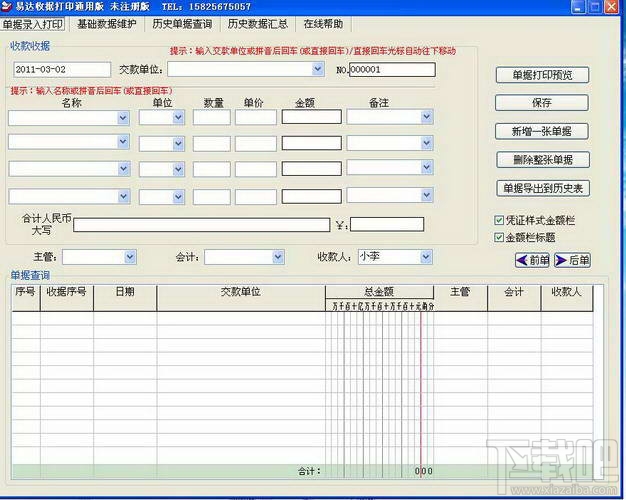Click the 保存 button

(x=541, y=103)
